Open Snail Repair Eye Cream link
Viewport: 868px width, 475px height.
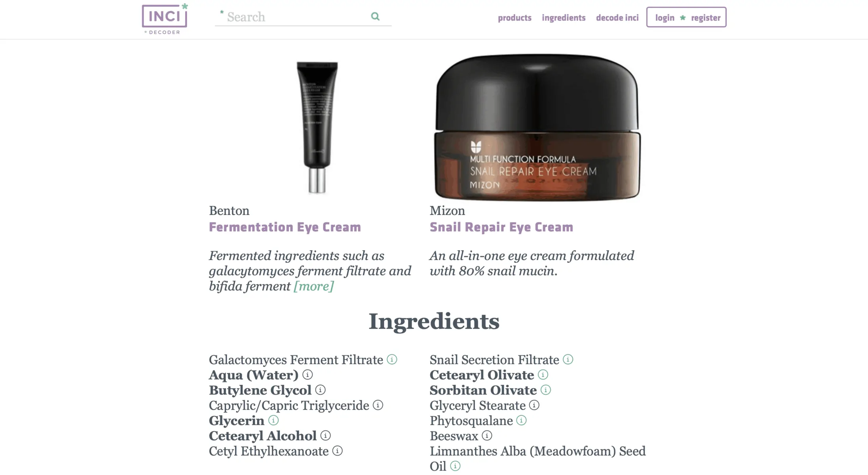coord(501,227)
